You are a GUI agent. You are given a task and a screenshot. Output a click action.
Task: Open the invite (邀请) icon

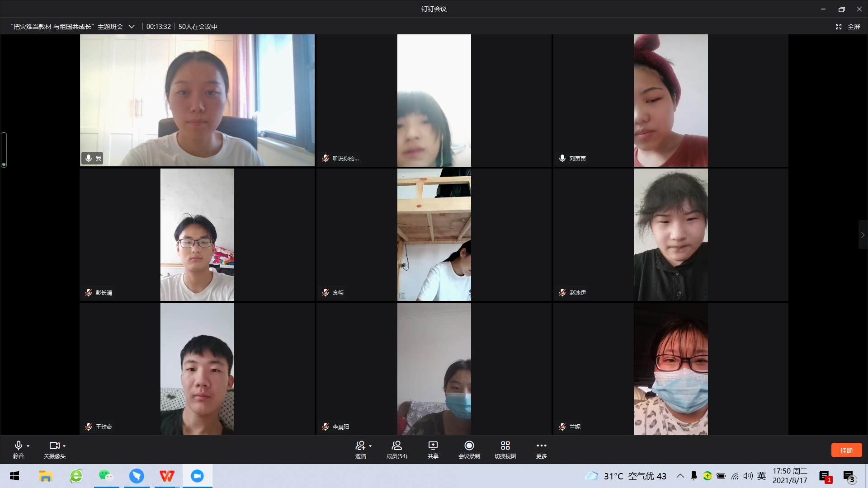pos(360,446)
